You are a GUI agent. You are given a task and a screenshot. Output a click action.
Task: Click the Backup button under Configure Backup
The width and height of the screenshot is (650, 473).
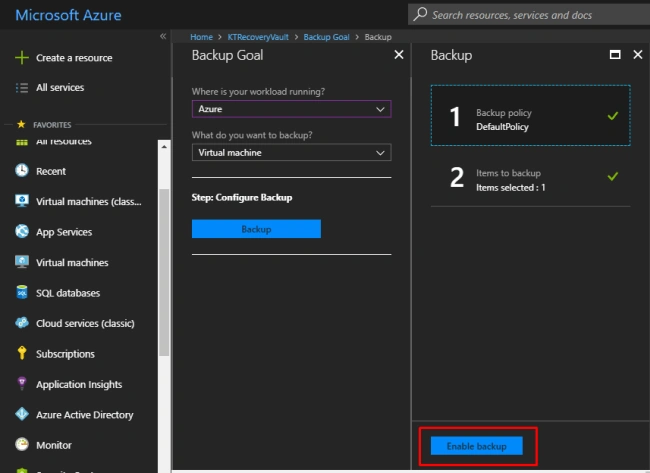(256, 229)
